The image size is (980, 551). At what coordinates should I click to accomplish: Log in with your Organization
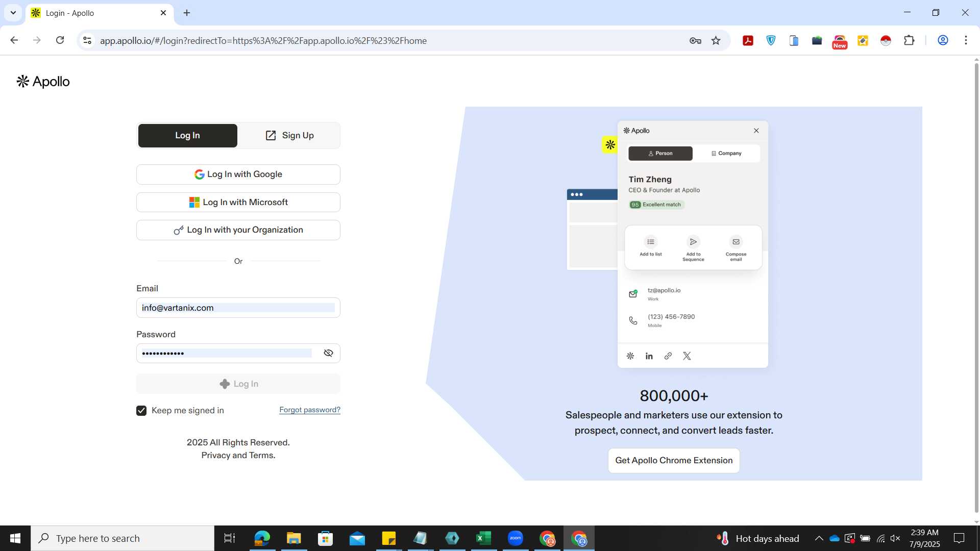tap(238, 230)
